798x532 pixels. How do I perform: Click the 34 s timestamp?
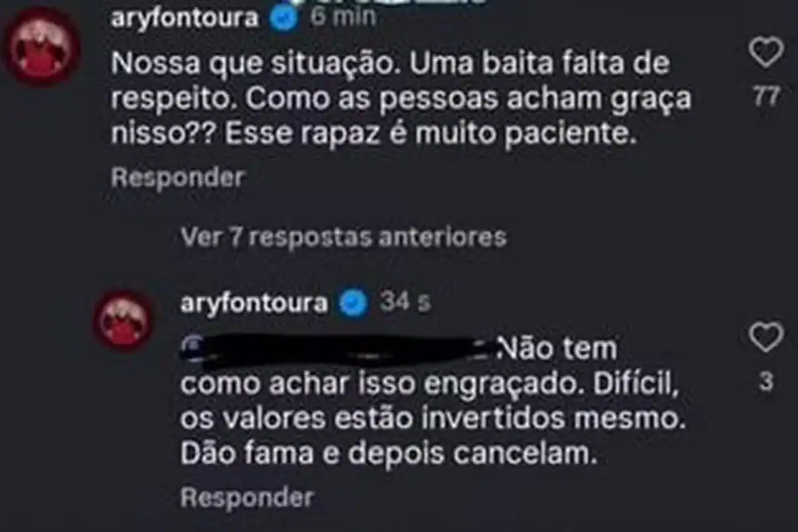pyautogui.click(x=405, y=303)
